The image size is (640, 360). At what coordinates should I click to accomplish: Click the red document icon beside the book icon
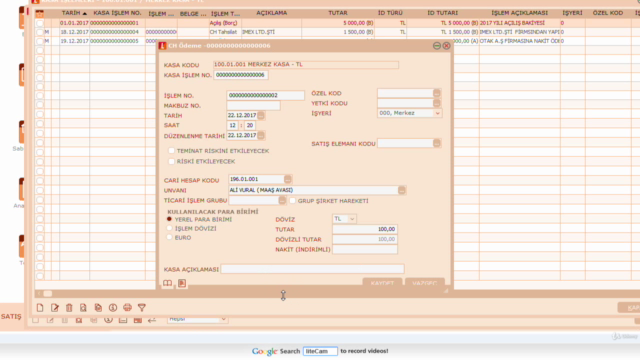(x=182, y=283)
